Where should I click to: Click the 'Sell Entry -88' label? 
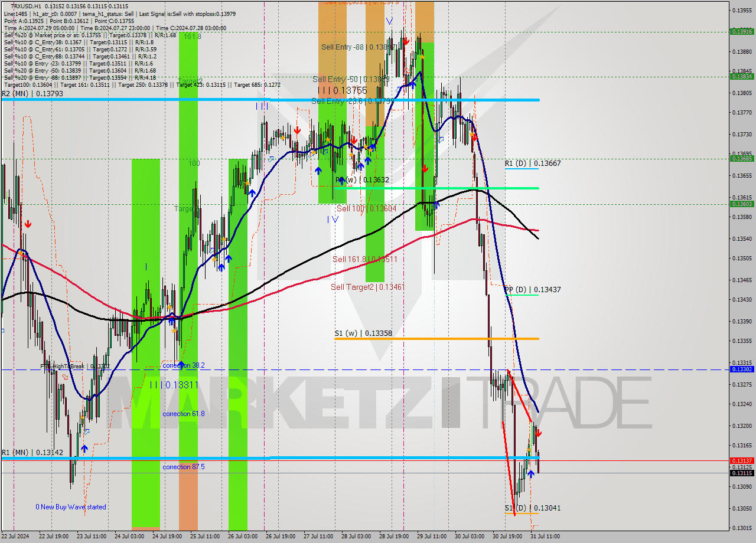coord(359,47)
